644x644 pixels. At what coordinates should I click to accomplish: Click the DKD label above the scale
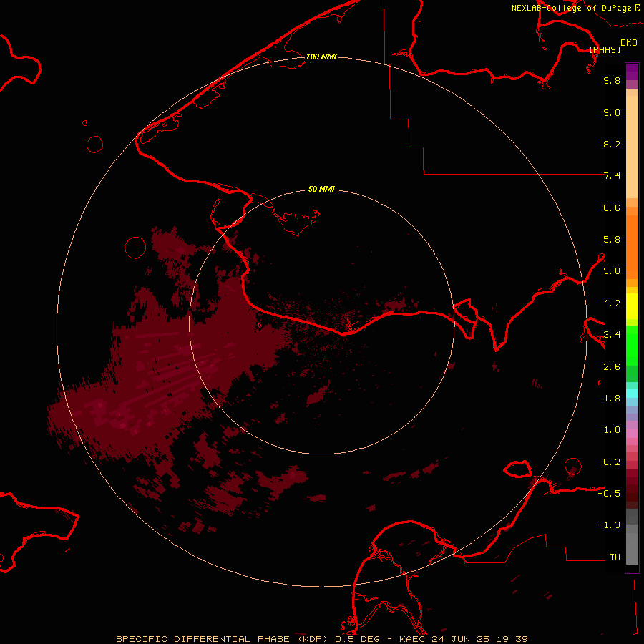[x=628, y=43]
